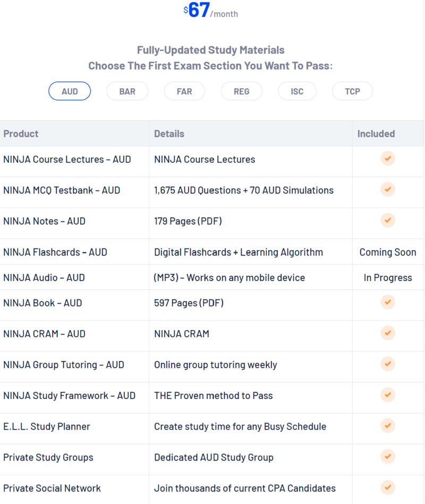The width and height of the screenshot is (425, 504).
Task: Click the 'Coming Soon' status for Flashcards
Action: pos(388,252)
